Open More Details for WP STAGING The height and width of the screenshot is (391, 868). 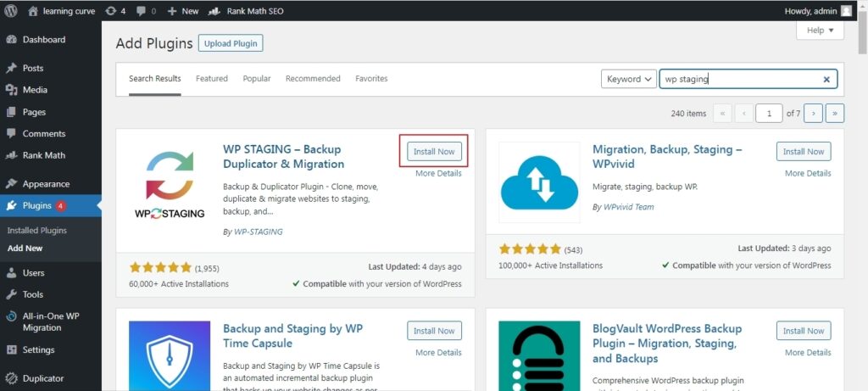coord(438,173)
